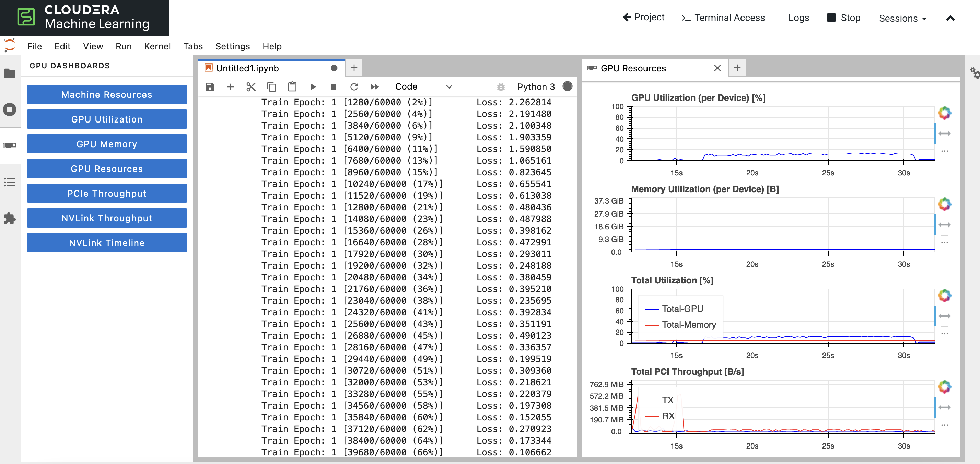Viewport: 980px width, 464px height.
Task: Open the extension manager puzzle icon
Action: point(10,219)
